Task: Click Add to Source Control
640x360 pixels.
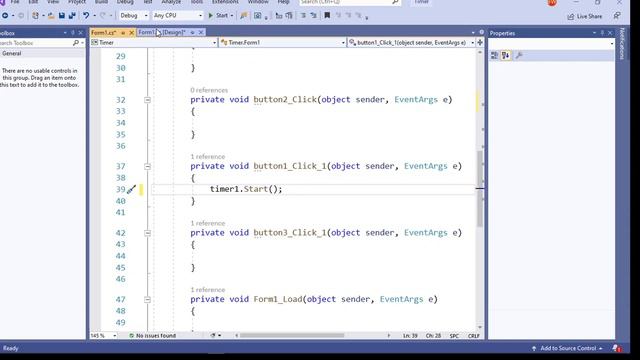Action: click(568, 348)
